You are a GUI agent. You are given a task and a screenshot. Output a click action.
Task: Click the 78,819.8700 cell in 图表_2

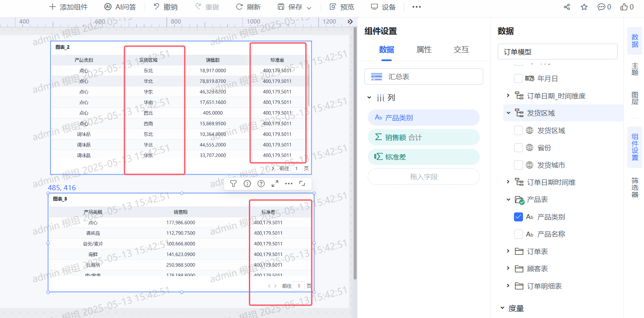tap(213, 81)
